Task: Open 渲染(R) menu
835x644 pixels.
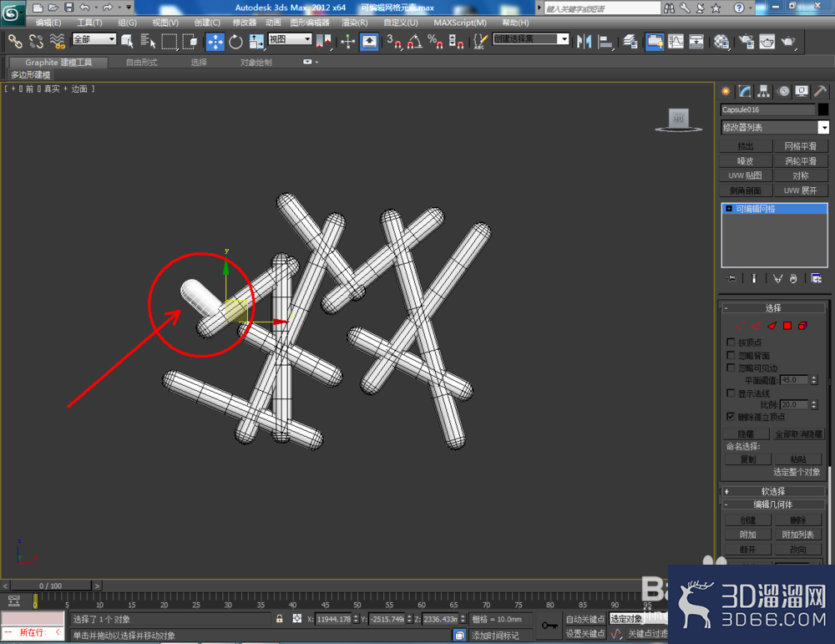Action: coord(355,23)
